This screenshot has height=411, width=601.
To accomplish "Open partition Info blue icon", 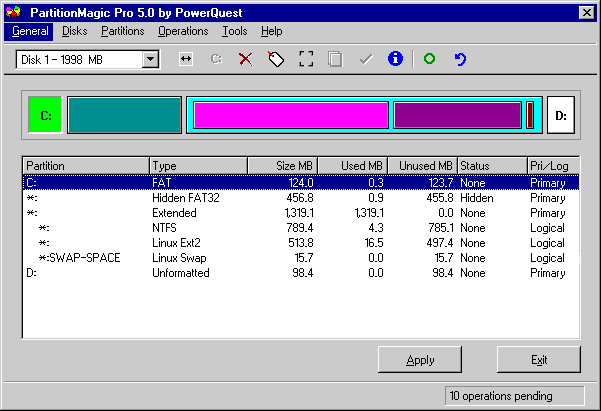I will pos(395,59).
